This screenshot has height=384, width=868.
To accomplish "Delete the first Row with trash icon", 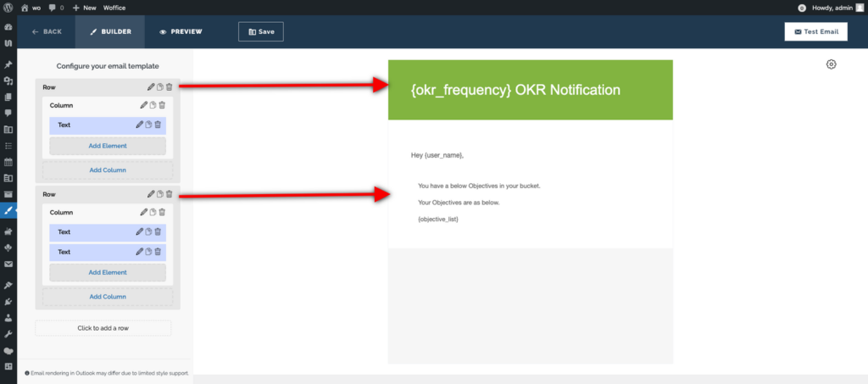I will [169, 86].
